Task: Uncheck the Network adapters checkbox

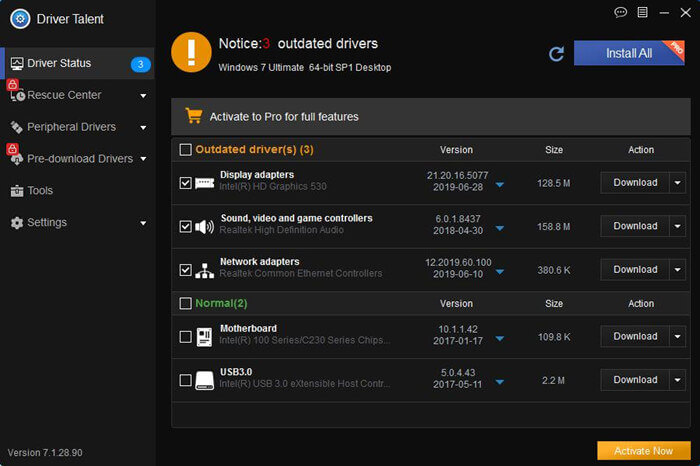Action: click(185, 270)
